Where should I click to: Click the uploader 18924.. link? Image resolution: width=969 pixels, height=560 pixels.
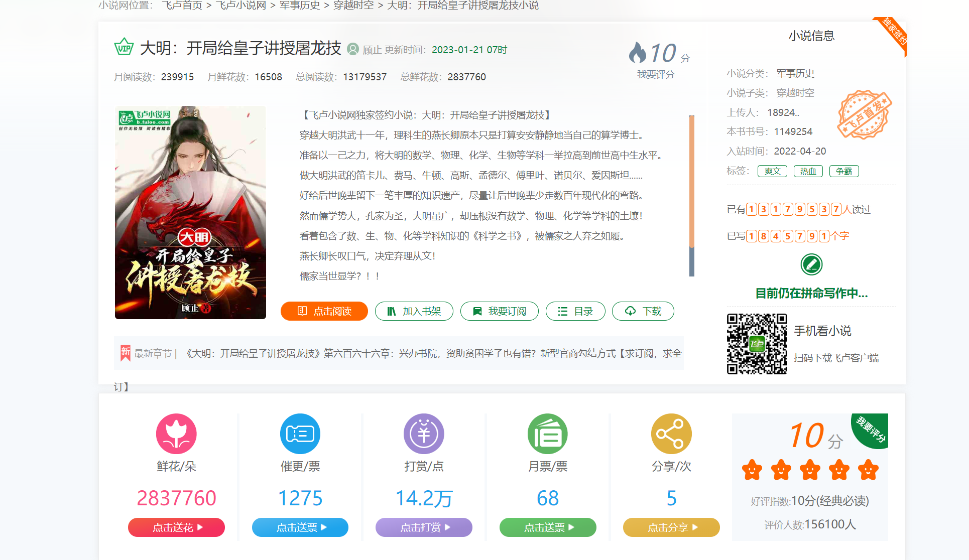783,112
